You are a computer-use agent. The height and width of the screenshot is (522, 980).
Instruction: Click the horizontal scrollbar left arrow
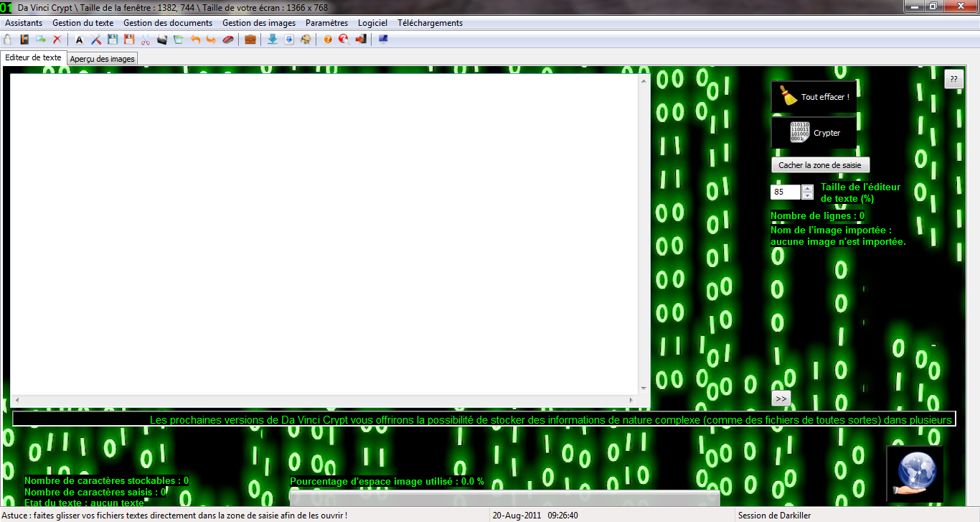pyautogui.click(x=16, y=399)
